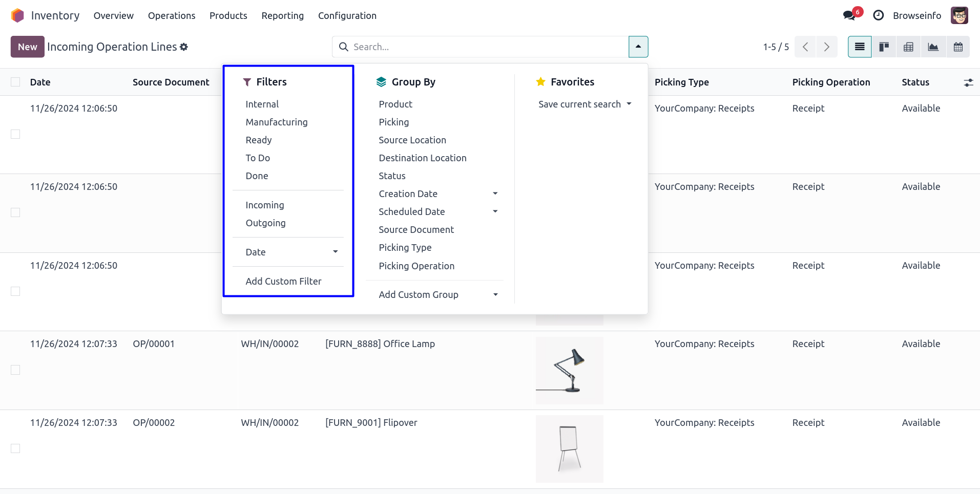Open the messages conversation icon
Image resolution: width=980 pixels, height=494 pixels.
tap(849, 15)
